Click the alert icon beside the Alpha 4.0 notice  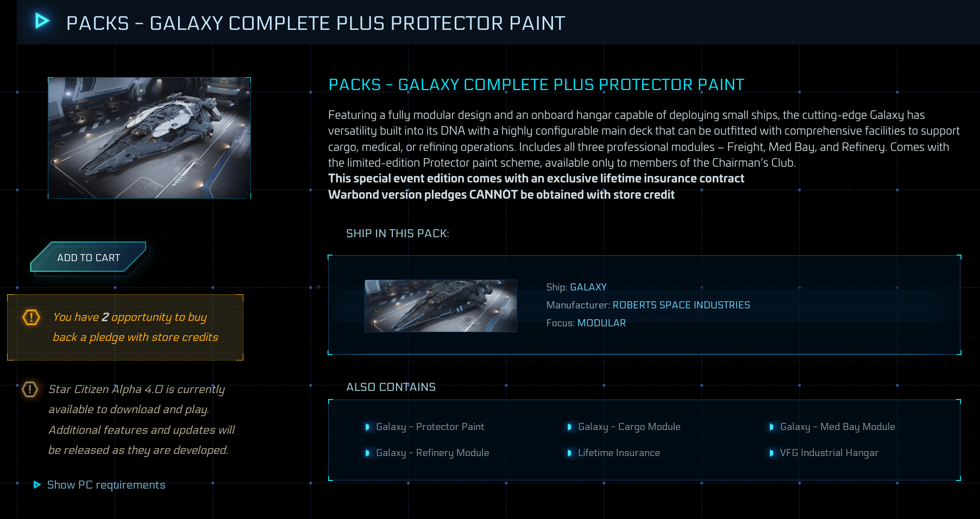[x=30, y=390]
